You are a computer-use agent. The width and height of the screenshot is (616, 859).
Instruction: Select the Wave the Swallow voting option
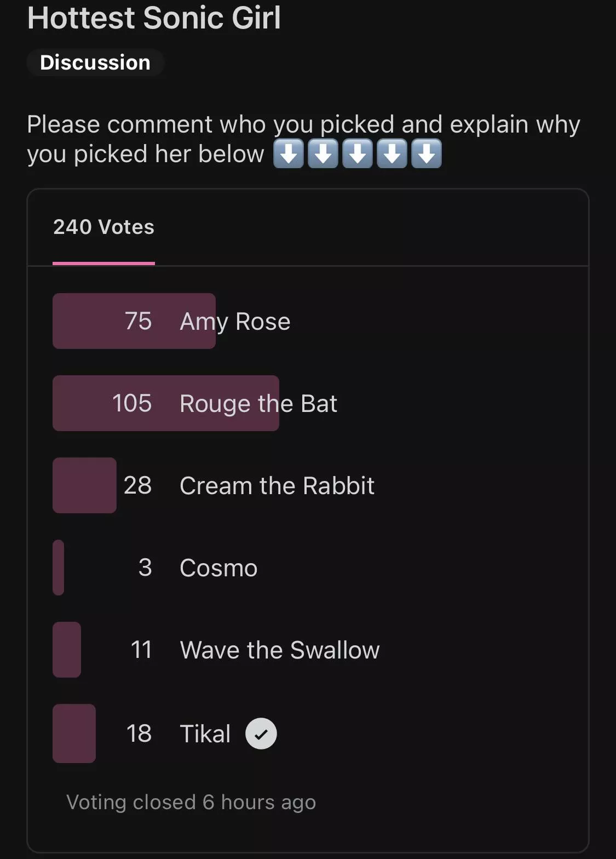279,650
